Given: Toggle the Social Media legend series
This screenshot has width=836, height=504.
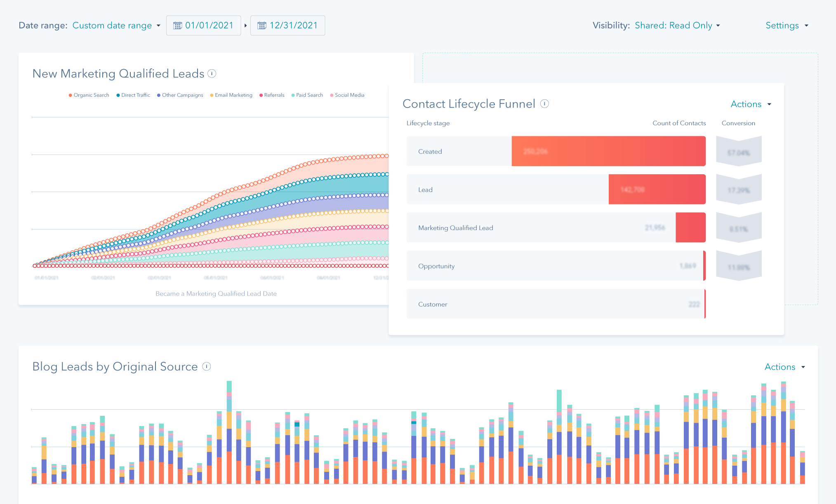Looking at the screenshot, I should click(347, 95).
